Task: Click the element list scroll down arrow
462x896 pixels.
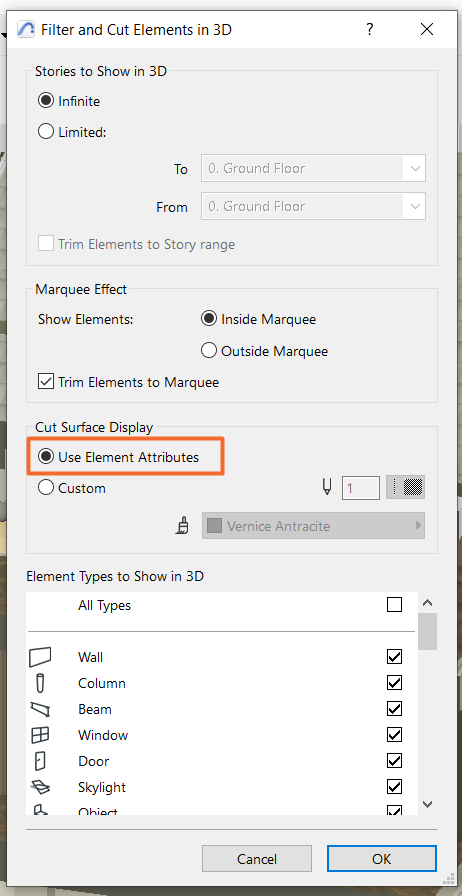Action: point(427,804)
